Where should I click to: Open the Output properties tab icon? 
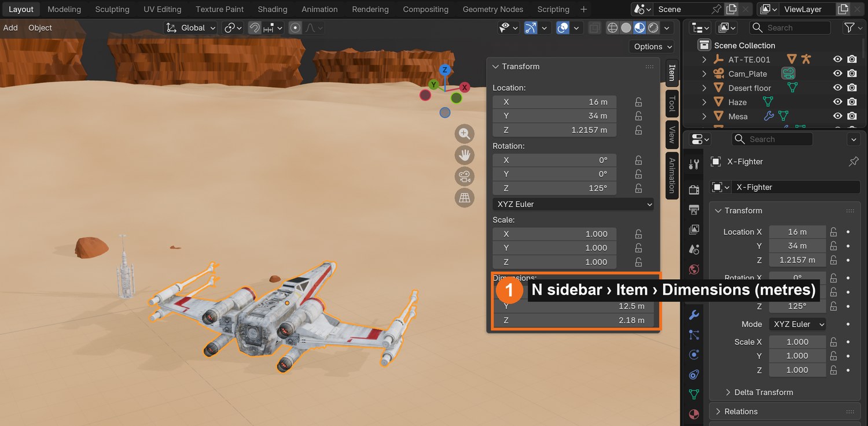point(694,210)
